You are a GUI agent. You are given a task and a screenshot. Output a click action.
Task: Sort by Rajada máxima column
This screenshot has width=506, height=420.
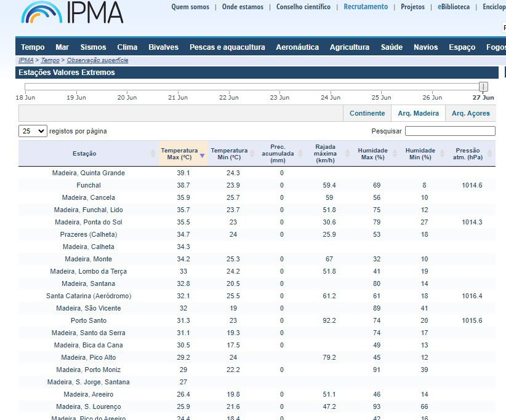click(324, 154)
